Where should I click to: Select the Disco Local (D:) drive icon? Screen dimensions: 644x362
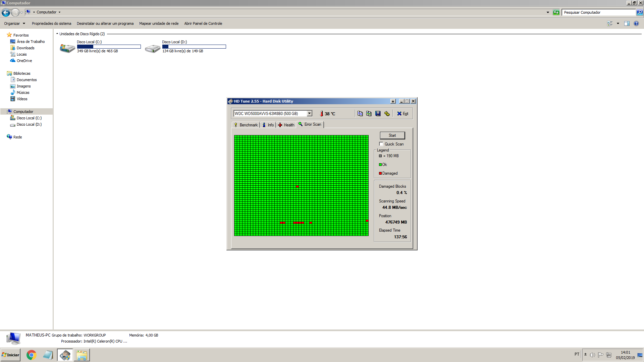[x=153, y=48]
